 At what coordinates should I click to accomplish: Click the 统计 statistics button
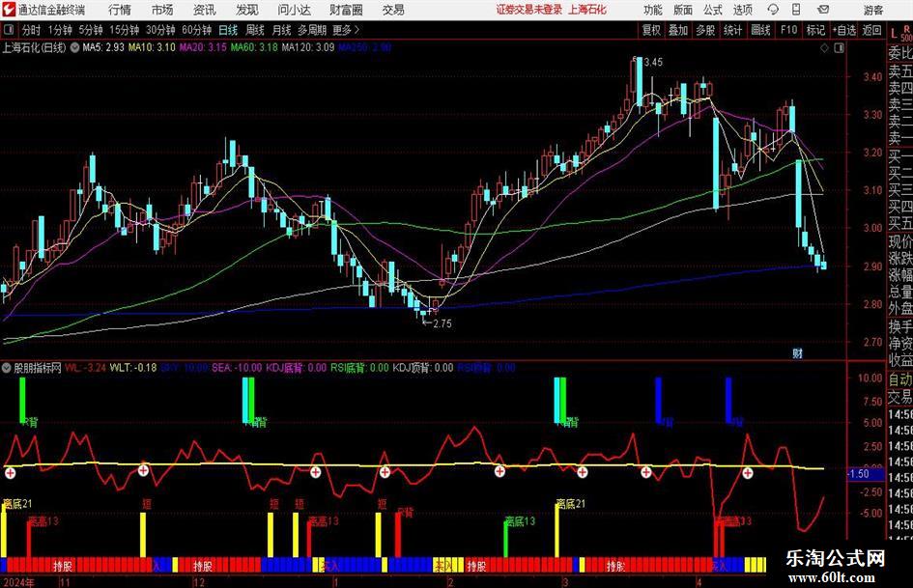point(732,30)
